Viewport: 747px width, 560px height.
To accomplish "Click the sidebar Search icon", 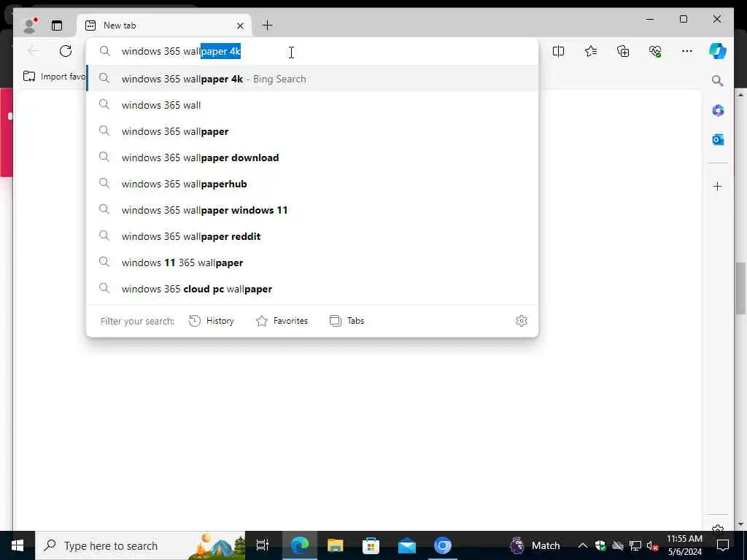I will (718, 81).
